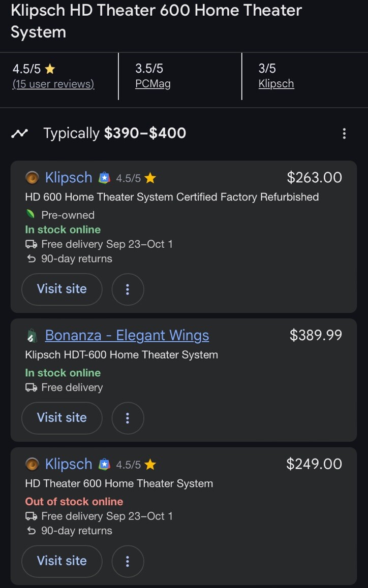Click the Pre-owned leaf icon
368x588 pixels.
31,215
